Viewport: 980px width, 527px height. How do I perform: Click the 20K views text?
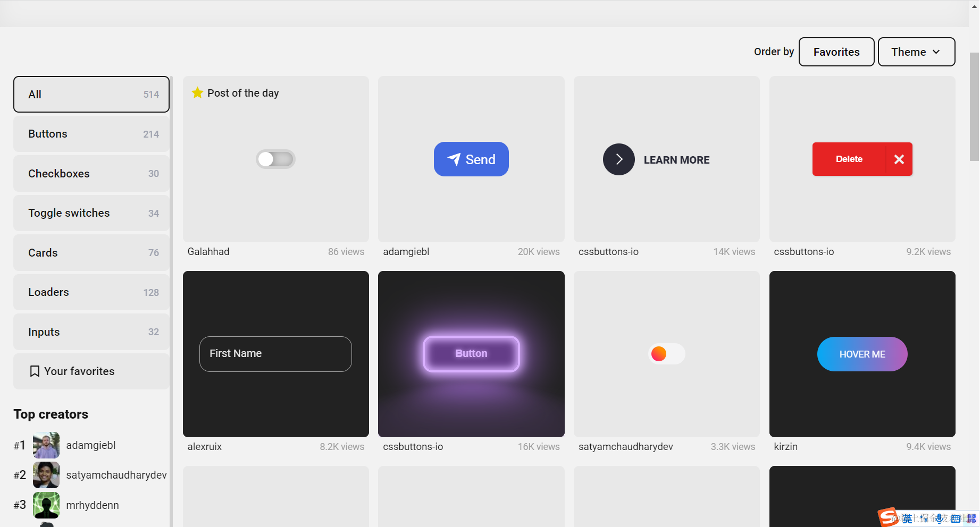(x=539, y=252)
